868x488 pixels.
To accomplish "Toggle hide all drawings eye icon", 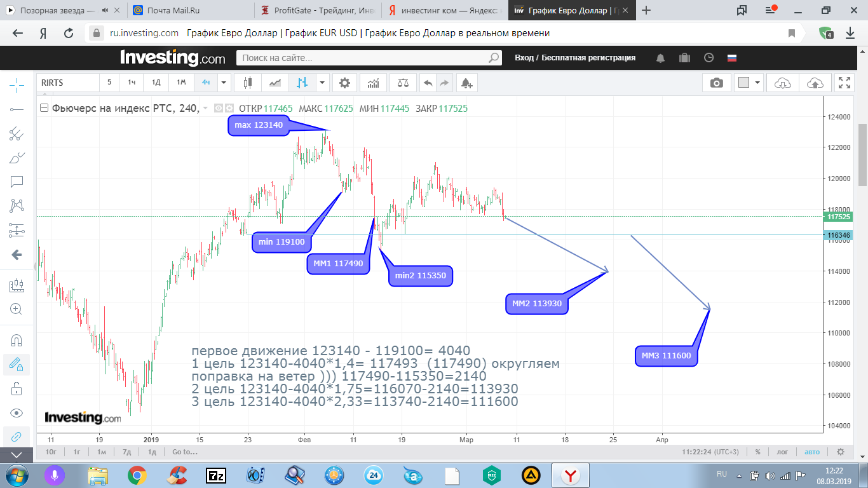I will pyautogui.click(x=17, y=413).
